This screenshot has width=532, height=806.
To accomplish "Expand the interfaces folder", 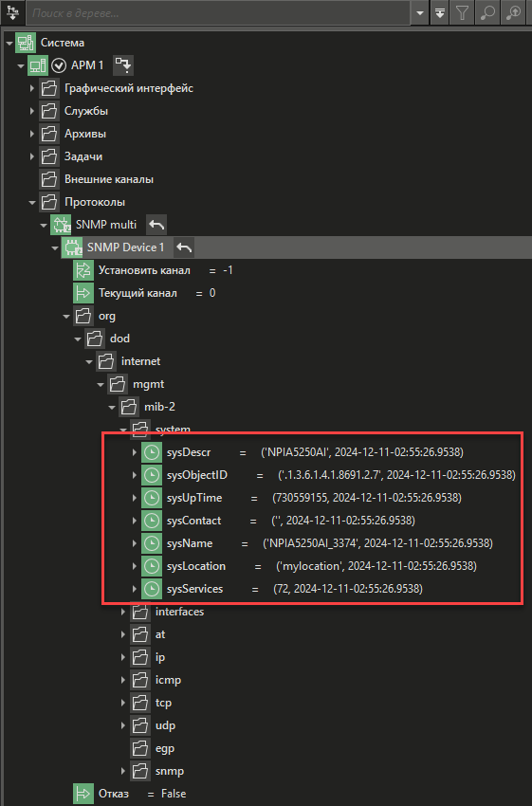I will 123,612.
